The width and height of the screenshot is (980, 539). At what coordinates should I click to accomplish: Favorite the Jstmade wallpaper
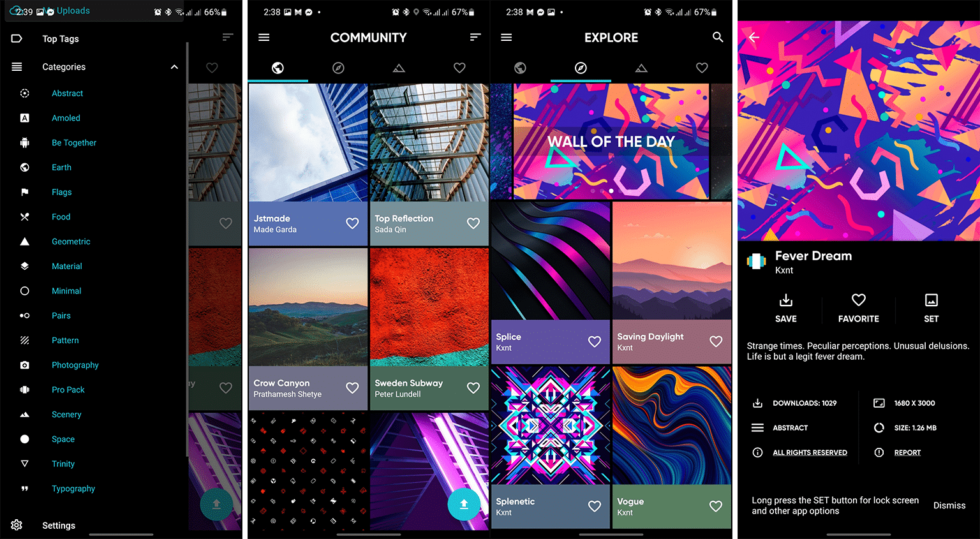(352, 223)
